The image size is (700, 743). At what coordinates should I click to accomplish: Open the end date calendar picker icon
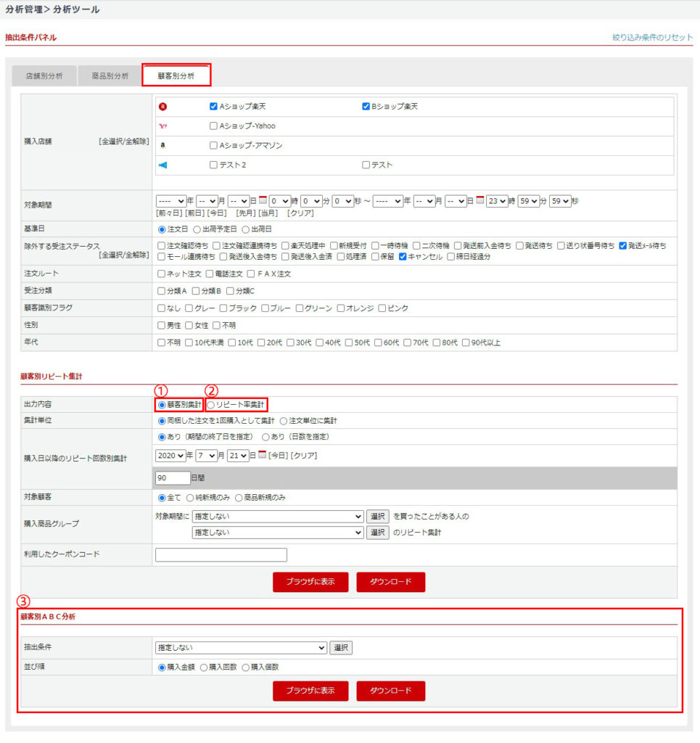(481, 200)
